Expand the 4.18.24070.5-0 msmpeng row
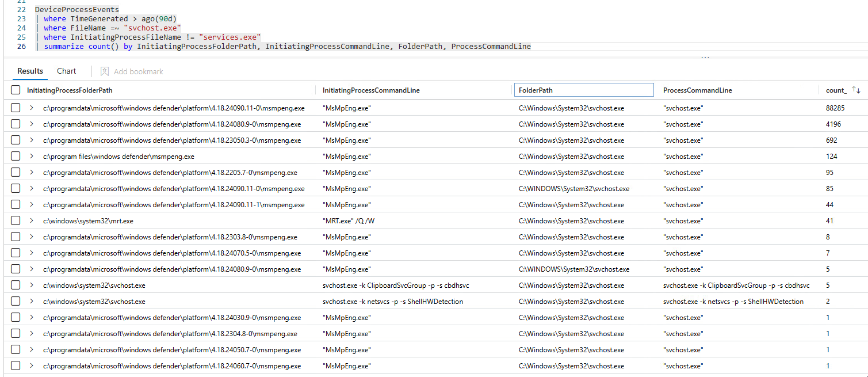 (x=32, y=253)
